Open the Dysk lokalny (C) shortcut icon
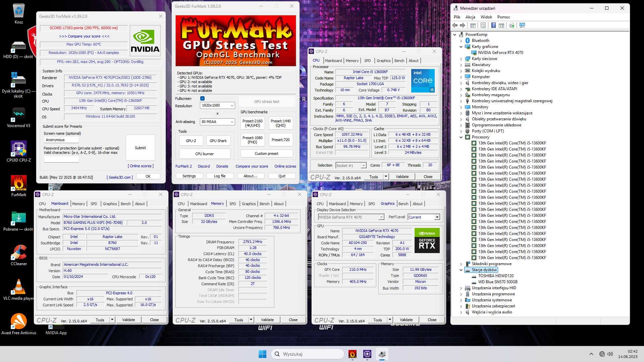This screenshot has height=362, width=644. click(x=18, y=85)
